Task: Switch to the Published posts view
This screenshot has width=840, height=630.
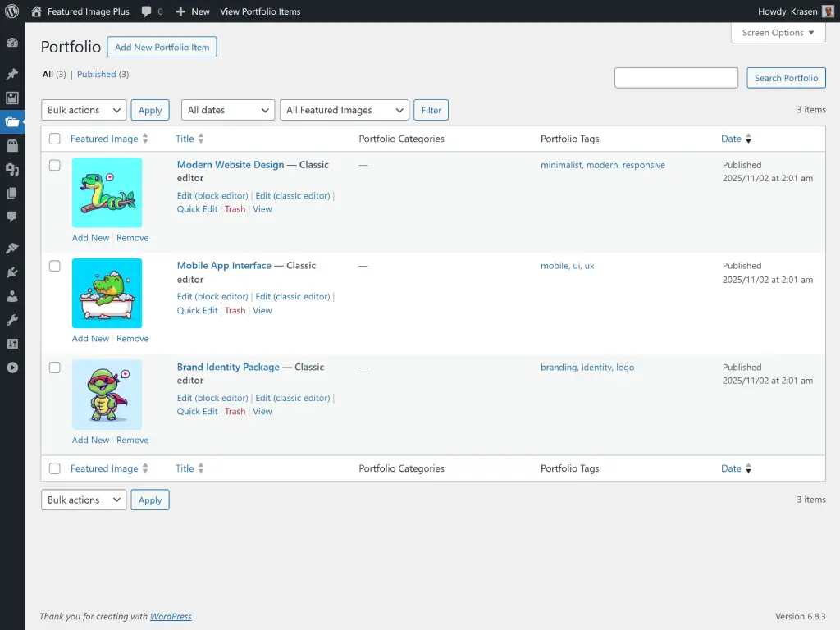Action: (96, 74)
